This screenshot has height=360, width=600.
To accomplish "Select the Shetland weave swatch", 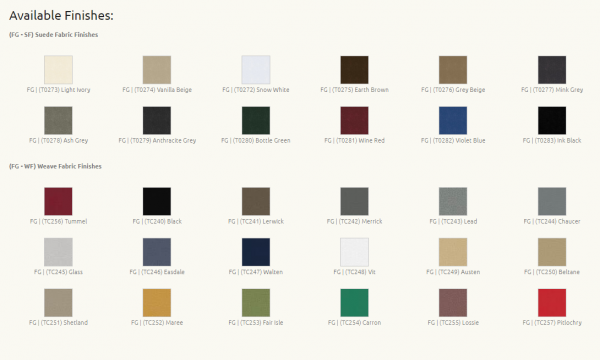I will click(x=58, y=303).
